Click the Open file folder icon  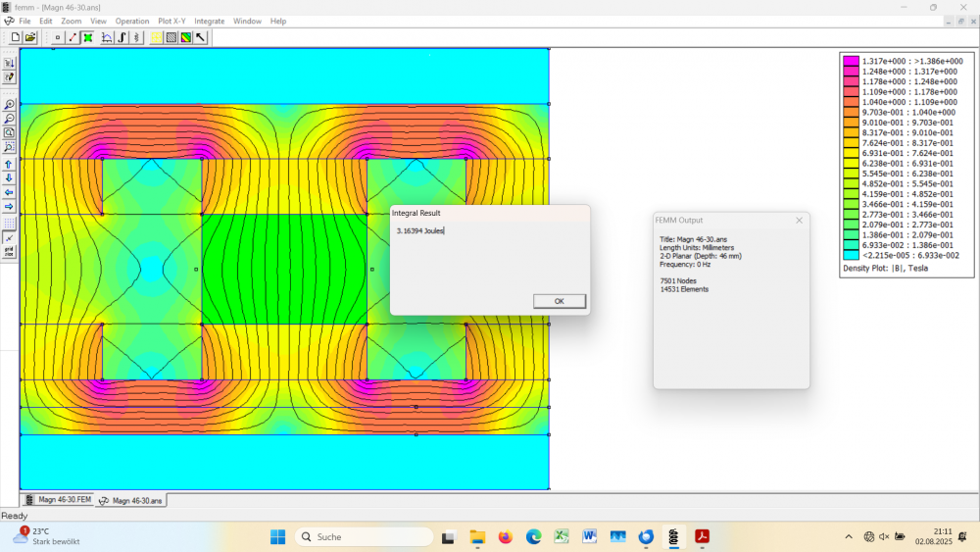[30, 37]
